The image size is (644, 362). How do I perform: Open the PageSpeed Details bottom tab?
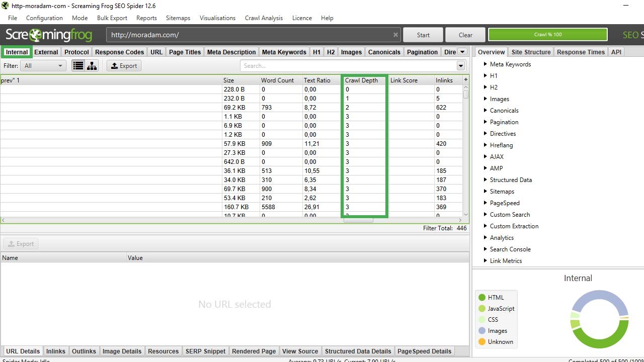point(424,351)
